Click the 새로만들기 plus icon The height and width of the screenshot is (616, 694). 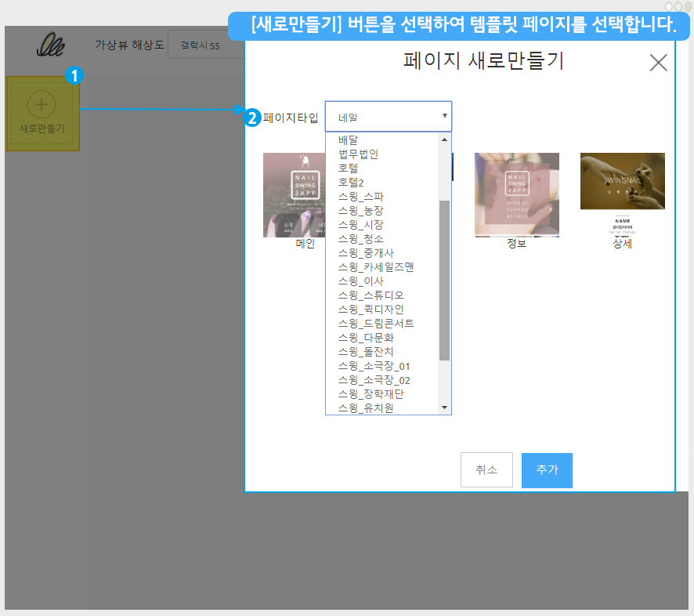point(42,104)
